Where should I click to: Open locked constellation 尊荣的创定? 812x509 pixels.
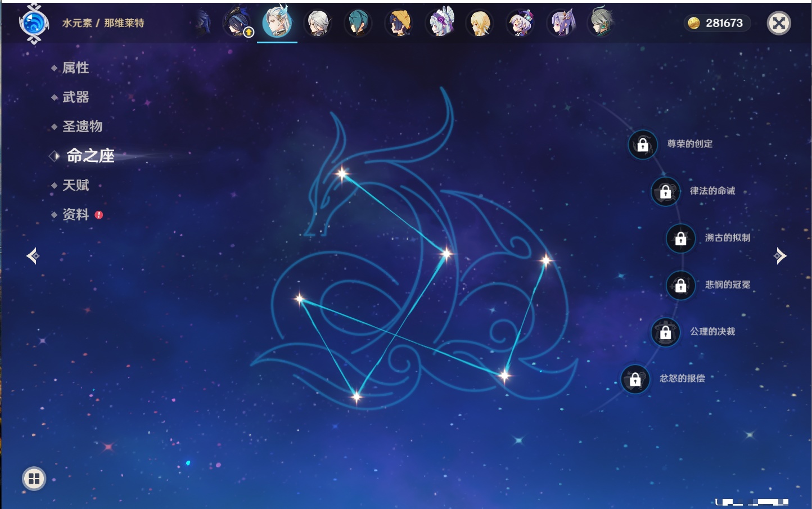tap(643, 145)
